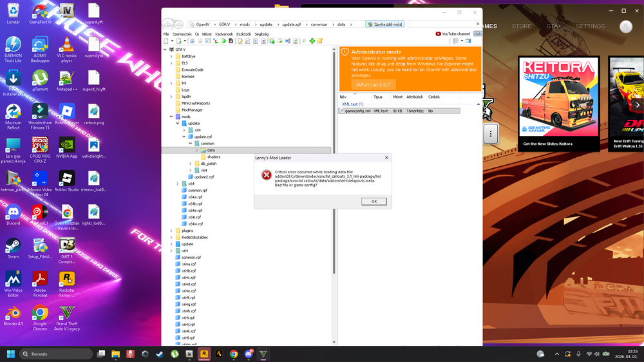Click the green play icon in OpenIV toolbar

pos(223,41)
